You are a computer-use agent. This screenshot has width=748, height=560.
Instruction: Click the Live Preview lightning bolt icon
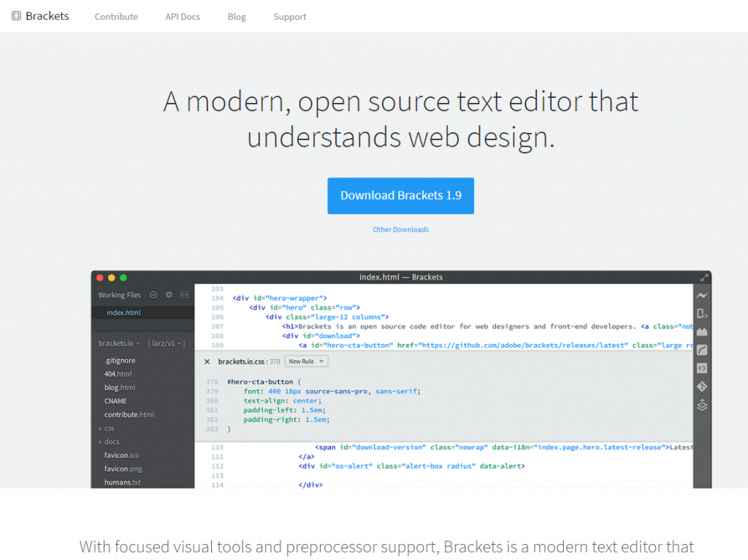[x=702, y=296]
